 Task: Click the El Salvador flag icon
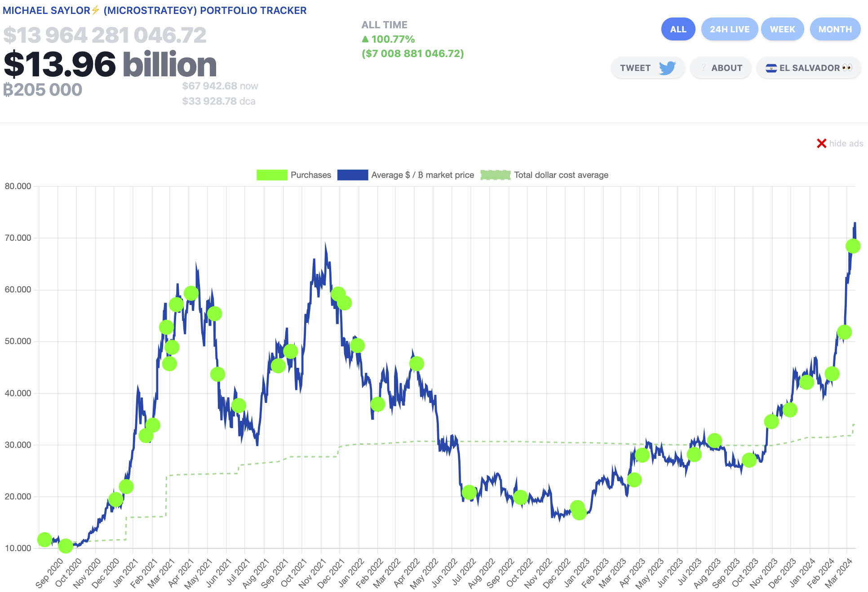click(x=771, y=68)
